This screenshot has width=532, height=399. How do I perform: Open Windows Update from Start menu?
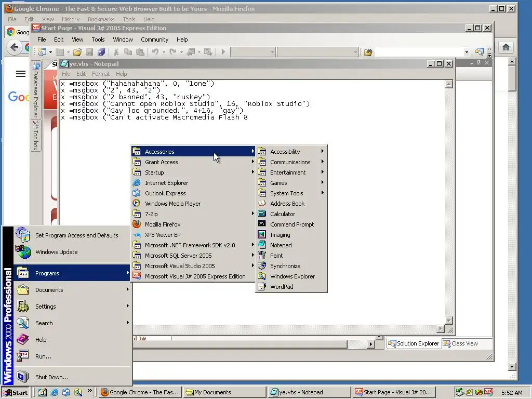point(72,252)
